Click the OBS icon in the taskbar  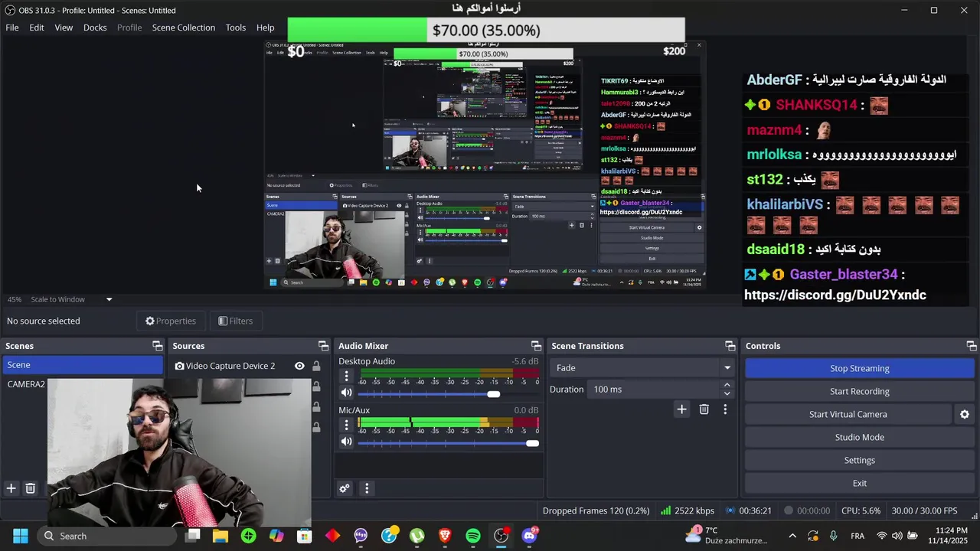(x=501, y=536)
